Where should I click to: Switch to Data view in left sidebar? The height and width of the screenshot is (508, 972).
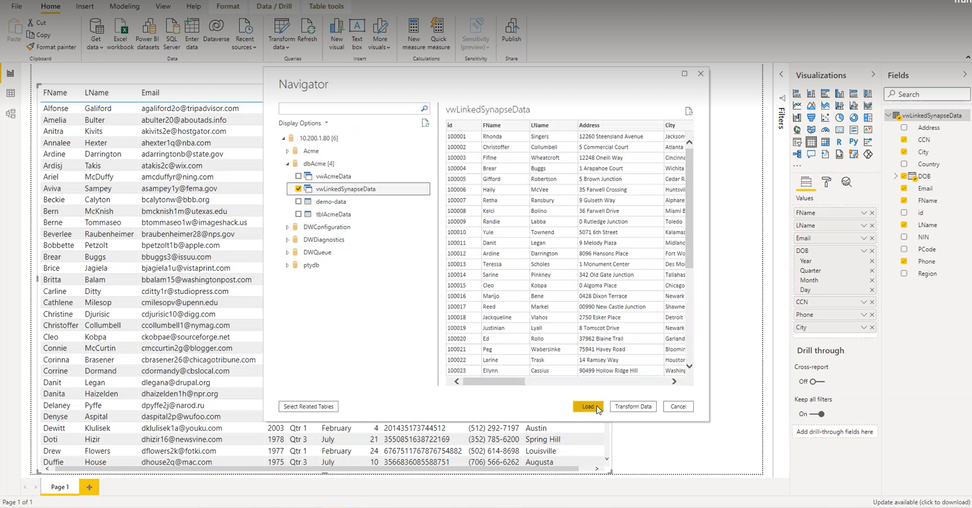click(x=11, y=93)
